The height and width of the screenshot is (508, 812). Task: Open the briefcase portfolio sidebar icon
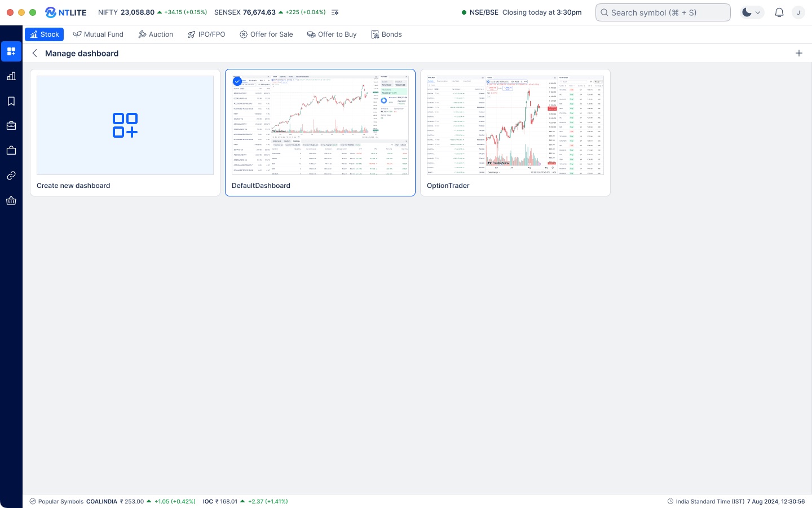click(x=11, y=126)
